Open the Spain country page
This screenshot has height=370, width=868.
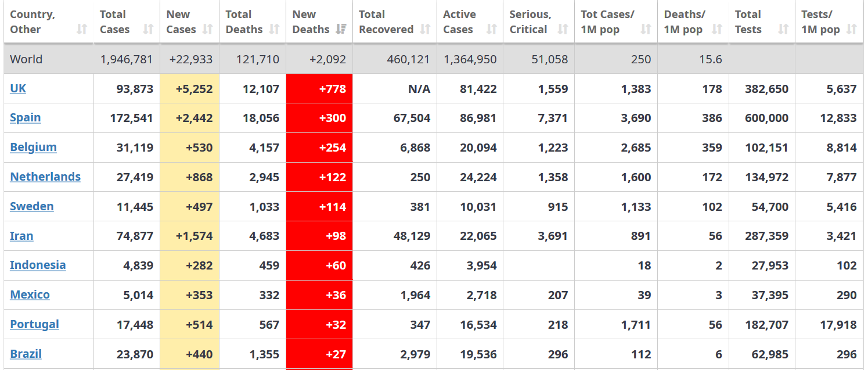[26, 117]
